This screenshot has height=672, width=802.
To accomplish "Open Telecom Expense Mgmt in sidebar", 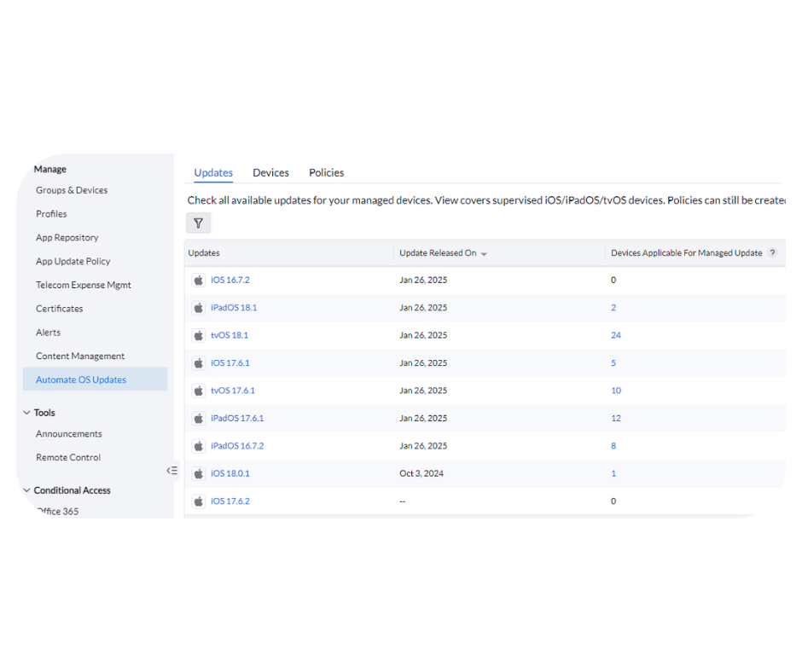I will tap(84, 285).
